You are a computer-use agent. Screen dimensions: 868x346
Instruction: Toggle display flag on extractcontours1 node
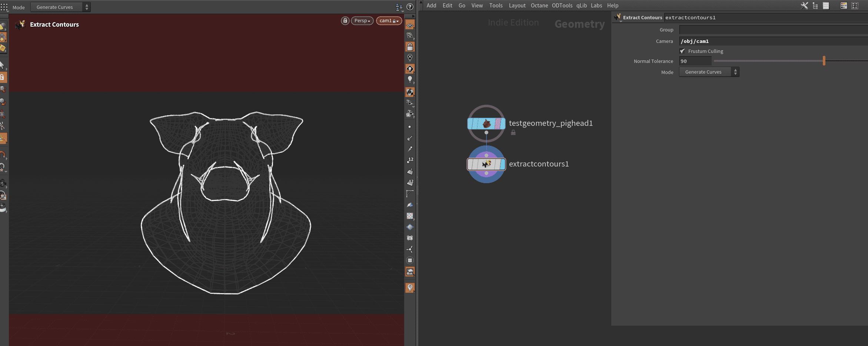tap(502, 164)
